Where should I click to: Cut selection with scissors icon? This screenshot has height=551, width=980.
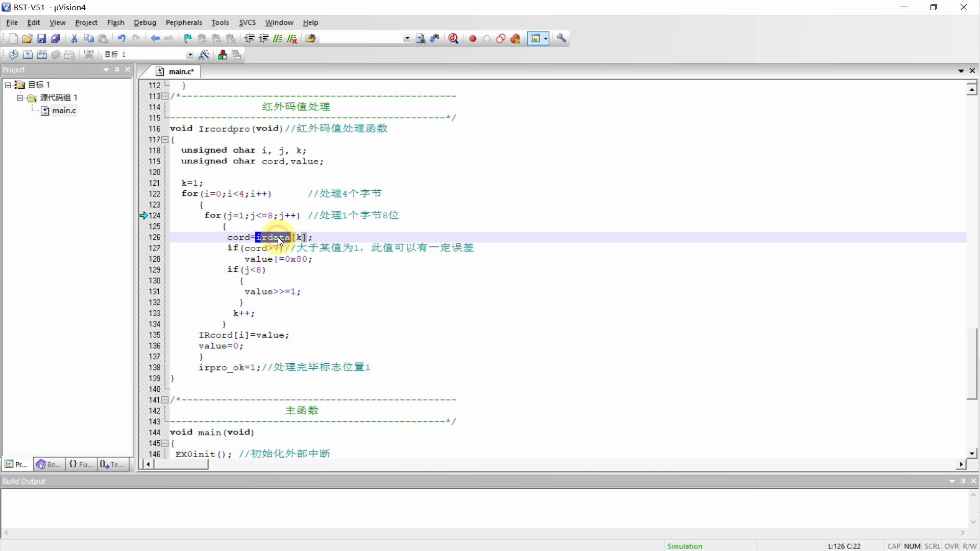click(x=75, y=39)
